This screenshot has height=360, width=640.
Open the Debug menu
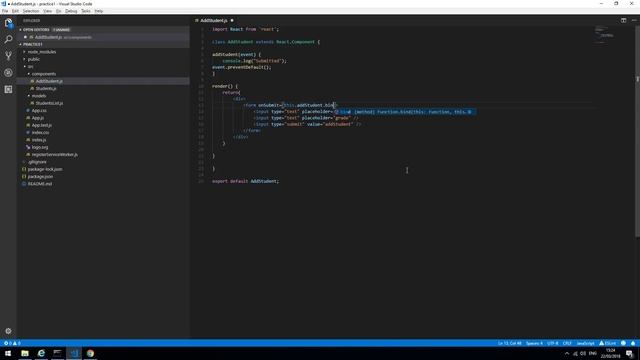71,11
